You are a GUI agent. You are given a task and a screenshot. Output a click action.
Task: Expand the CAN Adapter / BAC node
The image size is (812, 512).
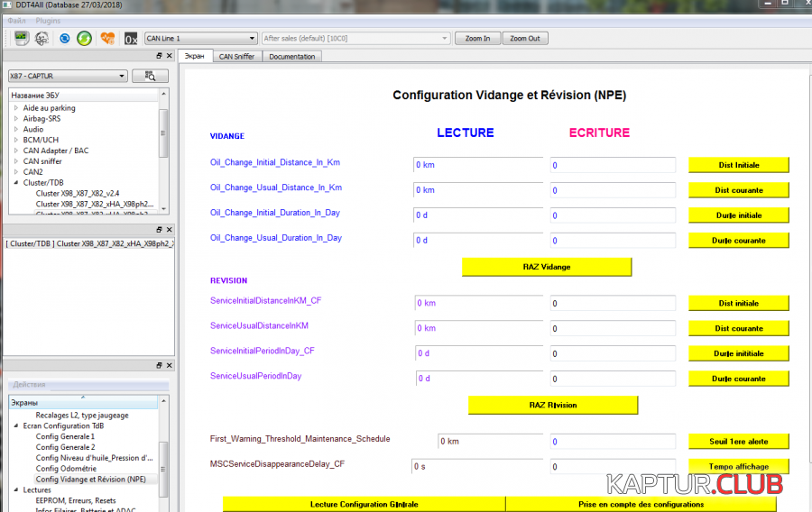(x=16, y=151)
